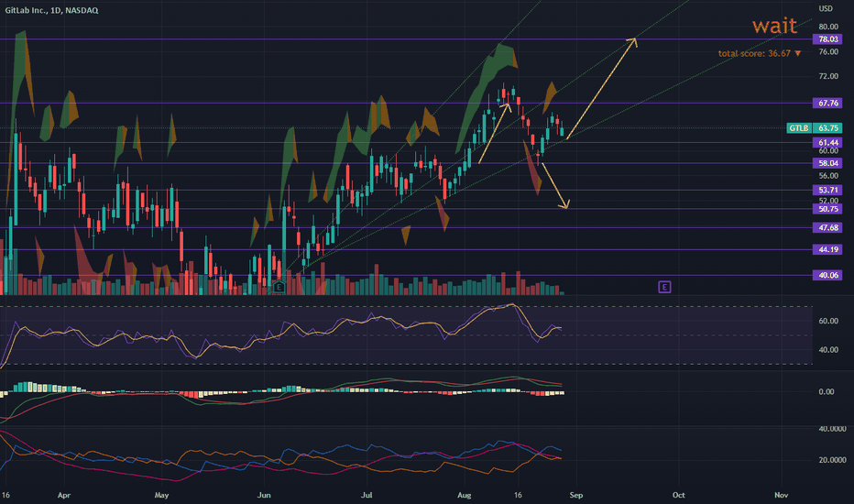
Task: Select the 67.76 price level label
Action: [827, 103]
